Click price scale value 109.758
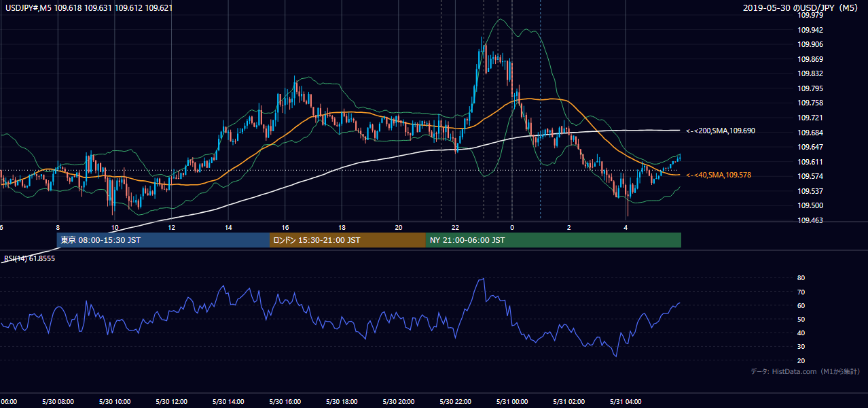 (810, 103)
